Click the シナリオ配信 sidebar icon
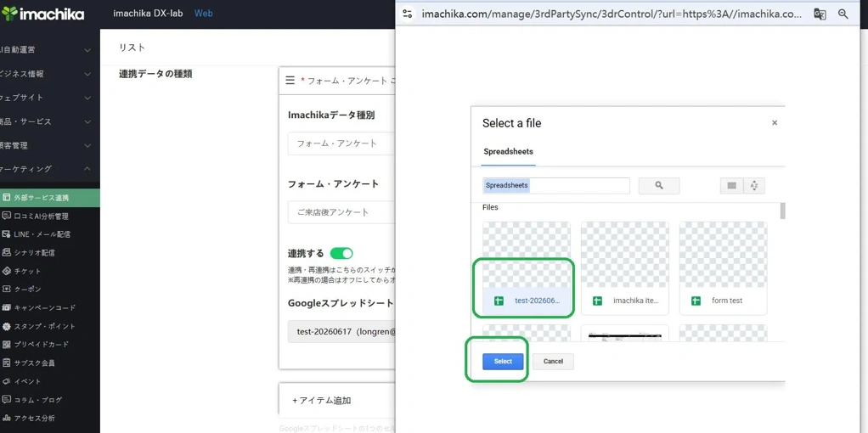The height and width of the screenshot is (433, 868). click(7, 252)
